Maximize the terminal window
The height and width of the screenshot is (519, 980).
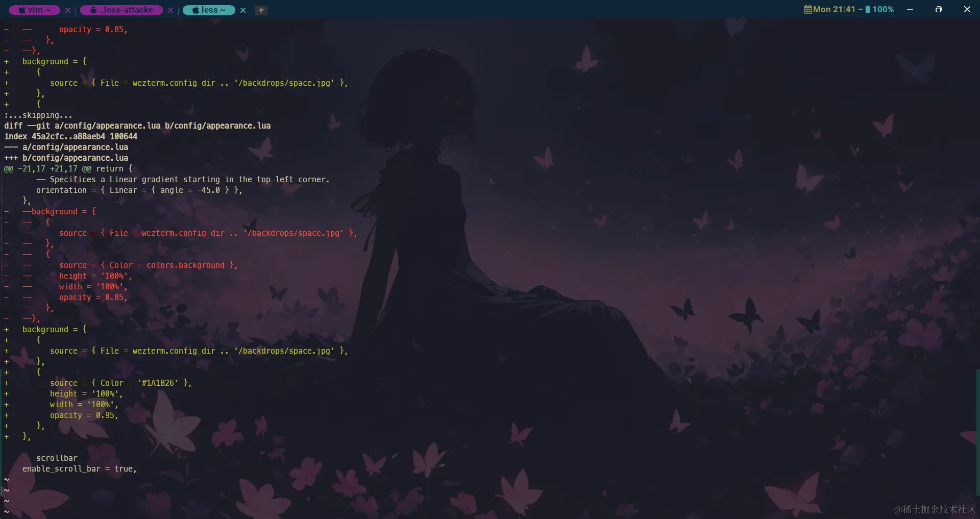click(939, 9)
